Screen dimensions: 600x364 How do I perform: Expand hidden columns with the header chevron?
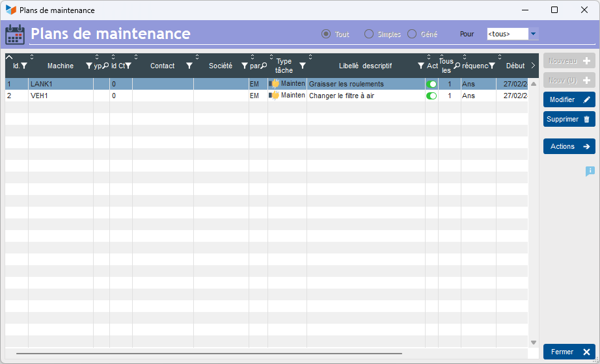point(533,66)
